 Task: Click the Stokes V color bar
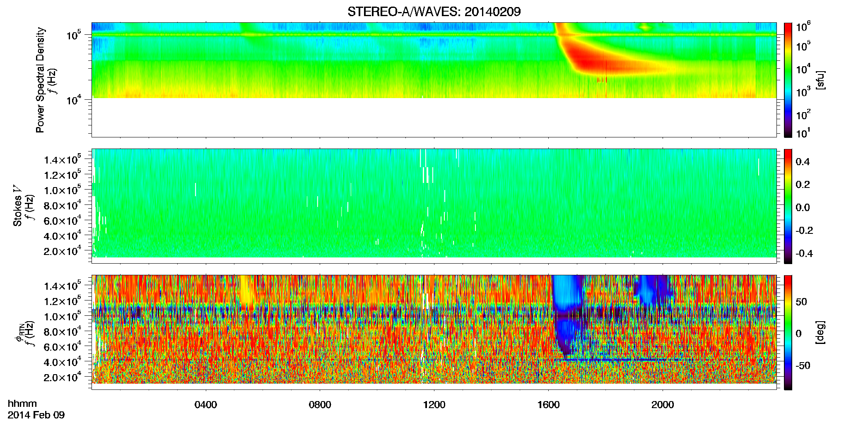pos(788,206)
